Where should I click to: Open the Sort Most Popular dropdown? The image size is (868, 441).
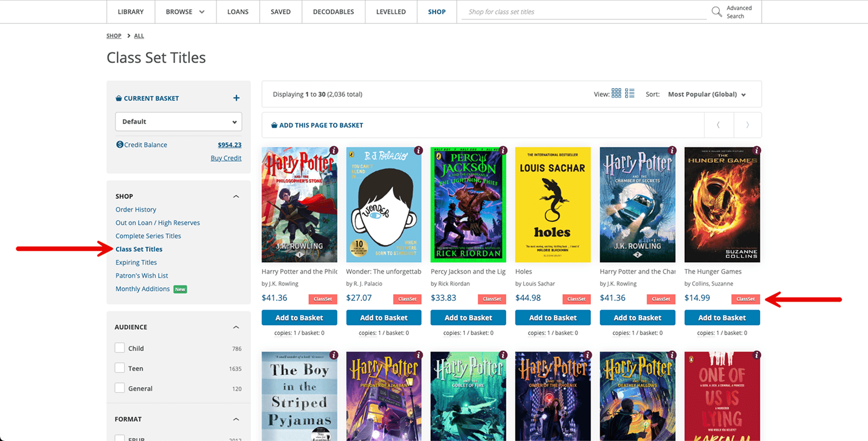click(x=707, y=94)
